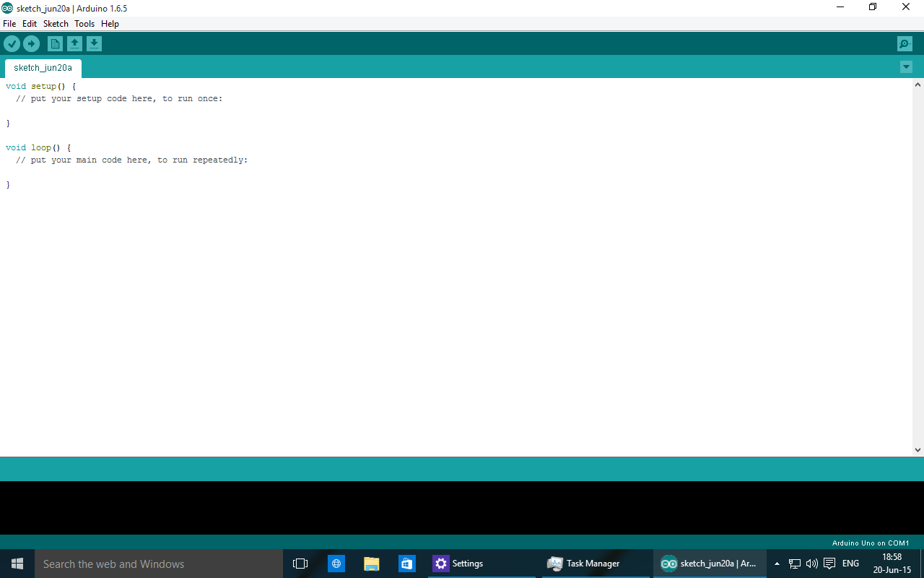
Task: Switch to the Settings taskbar window
Action: tap(481, 564)
